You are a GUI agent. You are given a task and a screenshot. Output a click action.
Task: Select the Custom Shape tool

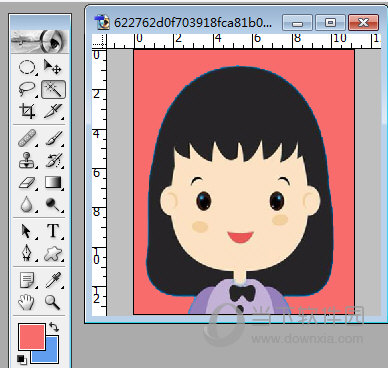click(x=53, y=254)
